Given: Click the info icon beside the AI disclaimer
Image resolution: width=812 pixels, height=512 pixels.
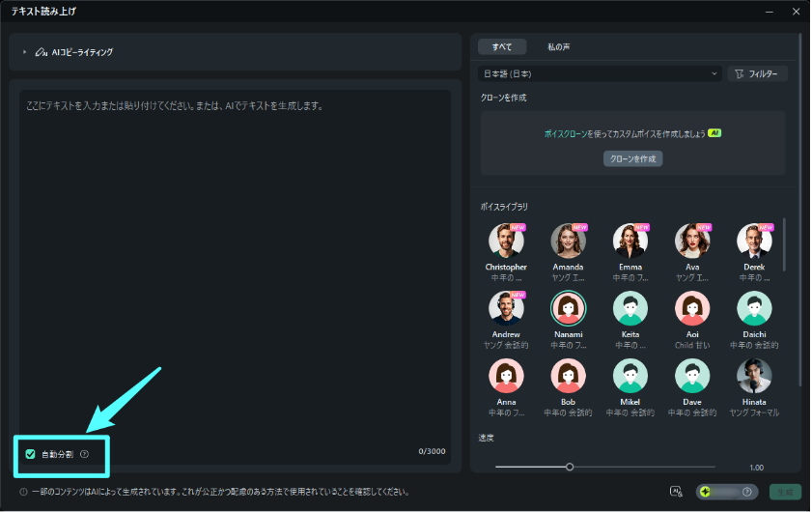Looking at the screenshot, I should pos(23,492).
